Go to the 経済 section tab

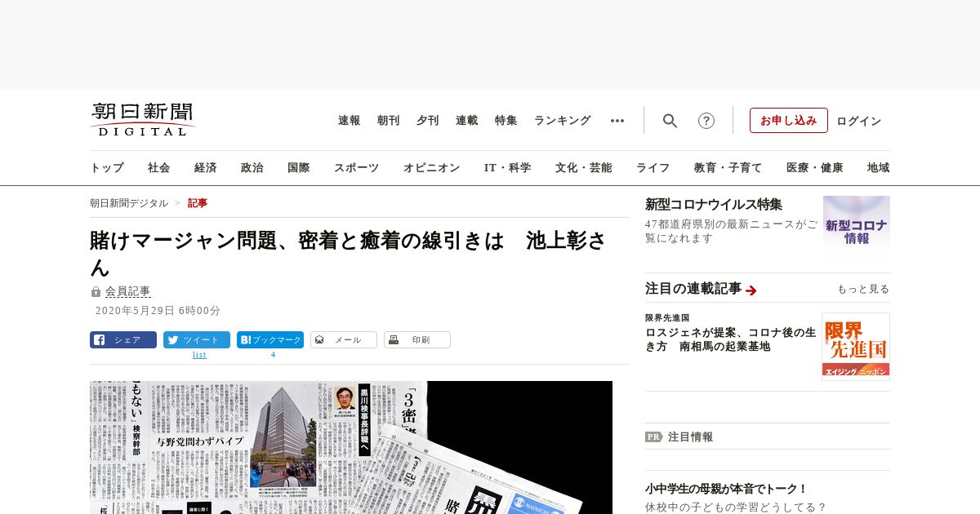[x=206, y=168]
